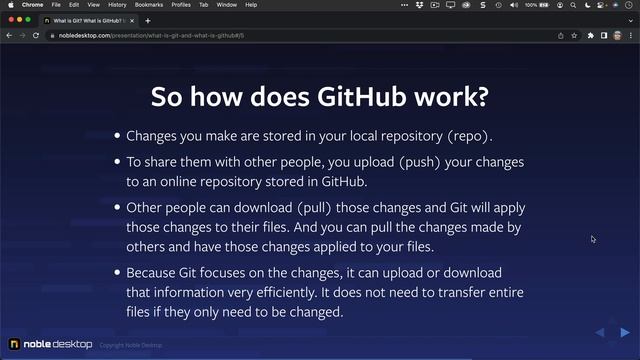
Task: Click the S-shaped menu bar icon
Action: [x=483, y=5]
